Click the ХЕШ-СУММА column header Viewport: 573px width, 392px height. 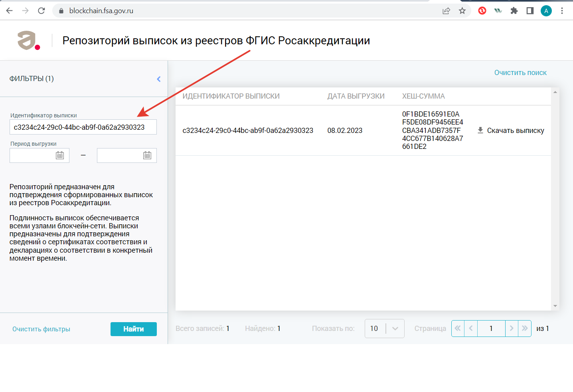[x=423, y=96]
